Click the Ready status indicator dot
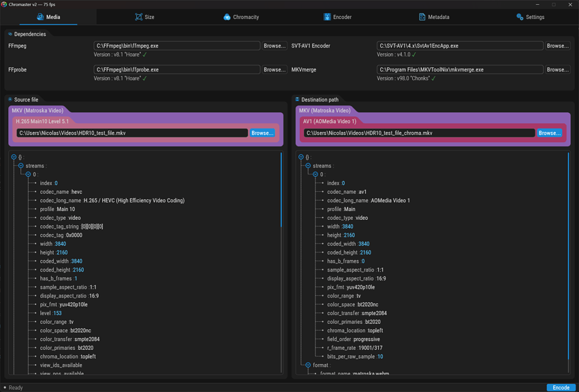The width and height of the screenshot is (579, 392). click(x=5, y=387)
